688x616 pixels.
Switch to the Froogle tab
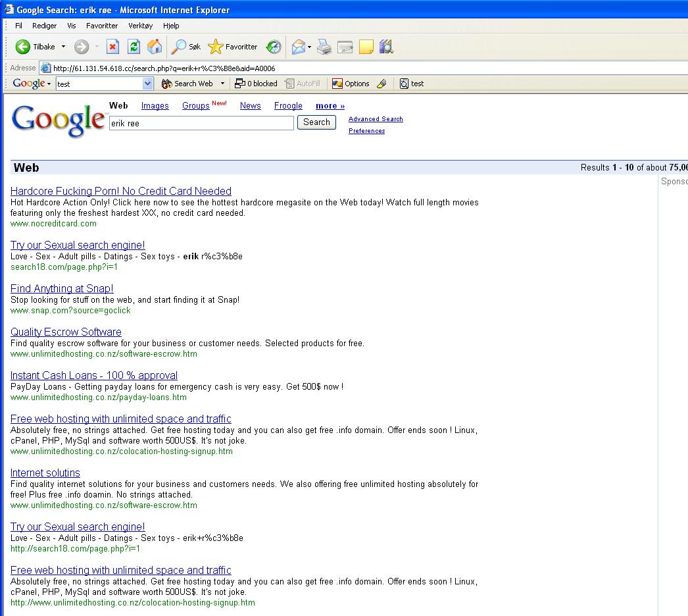pyautogui.click(x=288, y=106)
